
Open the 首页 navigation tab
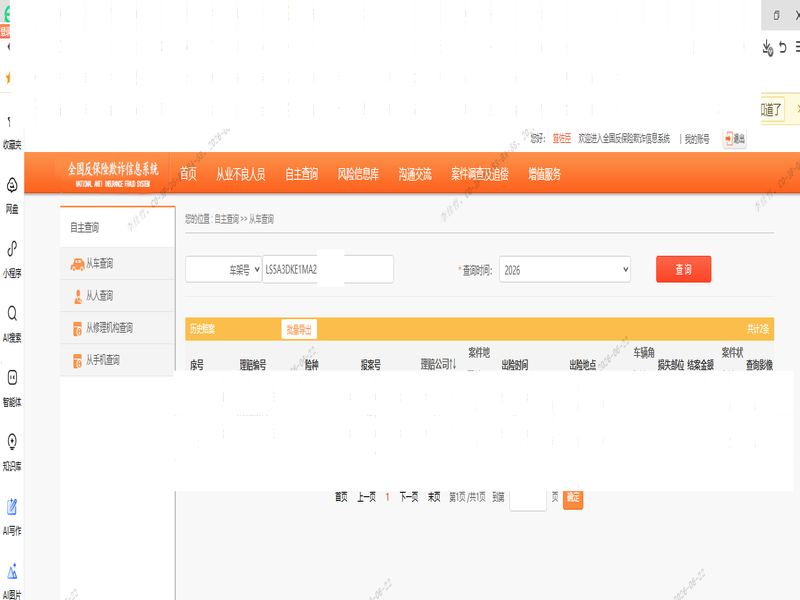(188, 174)
